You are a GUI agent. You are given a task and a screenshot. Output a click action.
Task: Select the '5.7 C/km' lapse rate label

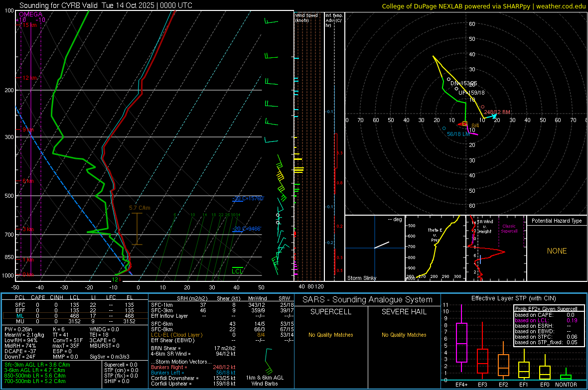[x=140, y=208]
